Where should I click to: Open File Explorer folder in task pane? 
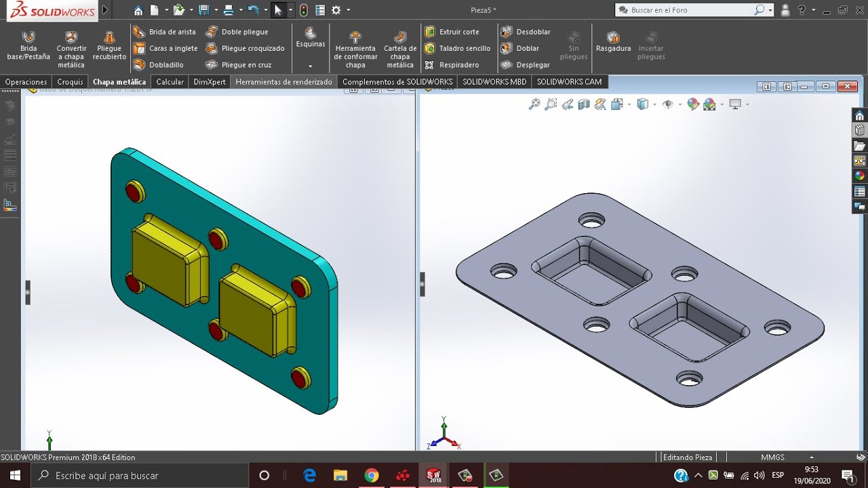pos(860,146)
